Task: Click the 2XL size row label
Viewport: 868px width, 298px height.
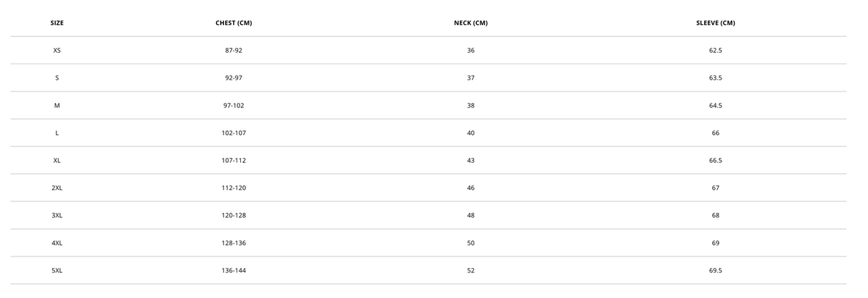Action: coord(57,188)
